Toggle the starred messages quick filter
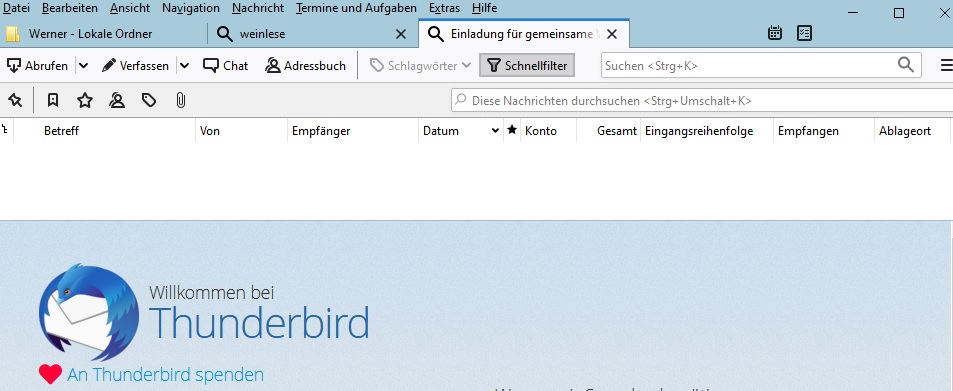This screenshot has height=391, width=953. pyautogui.click(x=85, y=100)
